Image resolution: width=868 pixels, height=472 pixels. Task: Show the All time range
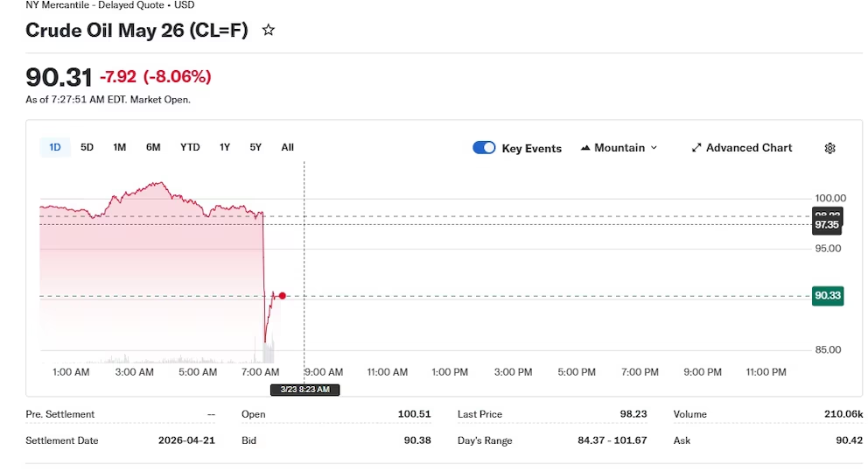(x=287, y=147)
